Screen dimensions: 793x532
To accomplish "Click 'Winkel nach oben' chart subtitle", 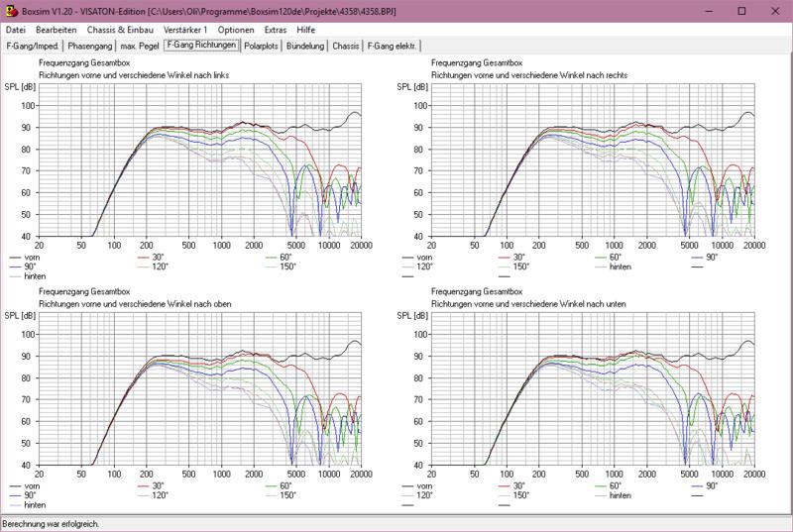I will [x=135, y=304].
